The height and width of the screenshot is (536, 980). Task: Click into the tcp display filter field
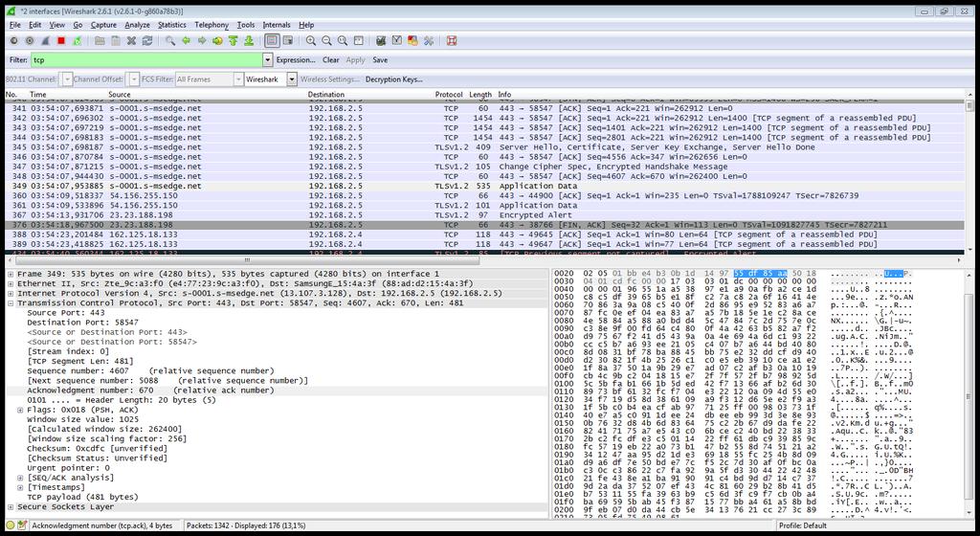click(146, 60)
